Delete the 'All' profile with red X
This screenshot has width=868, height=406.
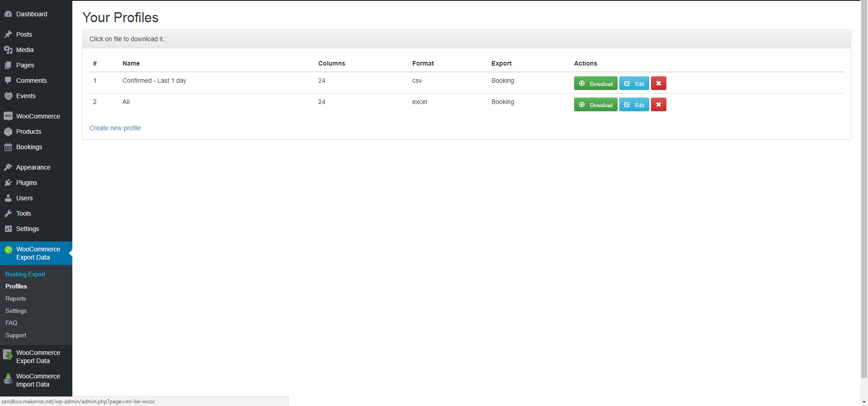658,104
